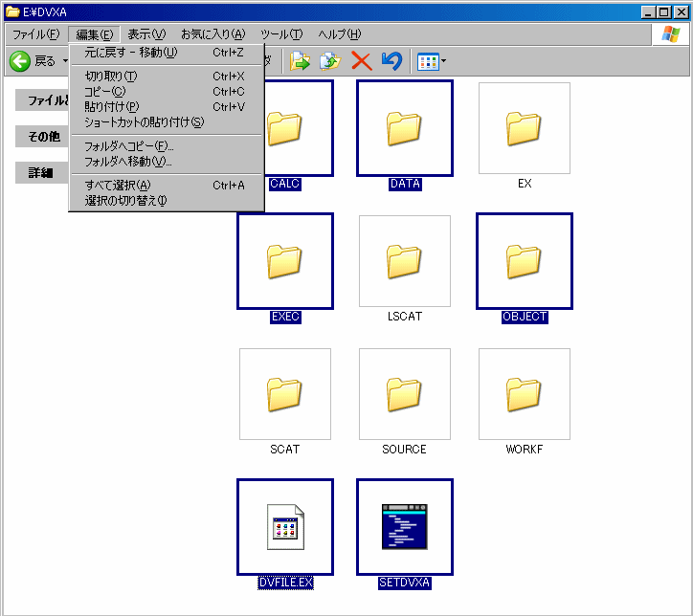This screenshot has width=693, height=616.
Task: Click the red X Delete icon
Action: coord(361,61)
